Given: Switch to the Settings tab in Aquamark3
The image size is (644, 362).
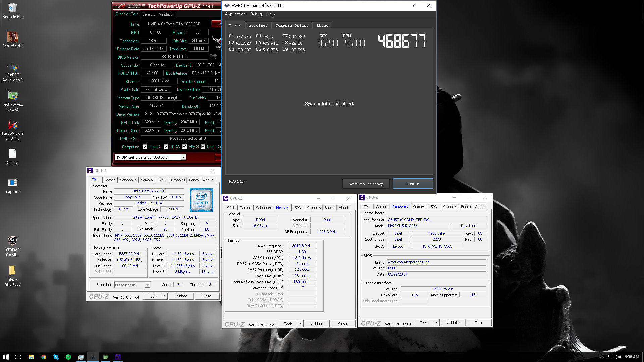Looking at the screenshot, I should point(258,25).
